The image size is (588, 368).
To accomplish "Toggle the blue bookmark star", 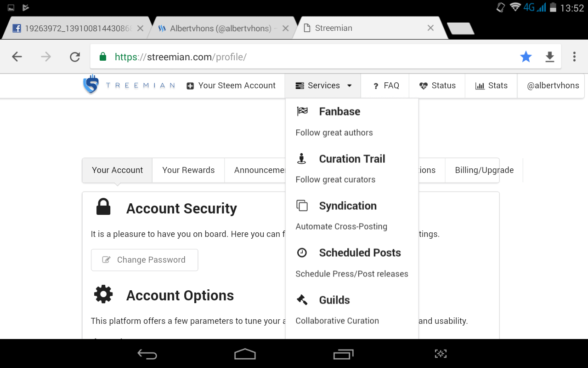I will click(x=526, y=57).
